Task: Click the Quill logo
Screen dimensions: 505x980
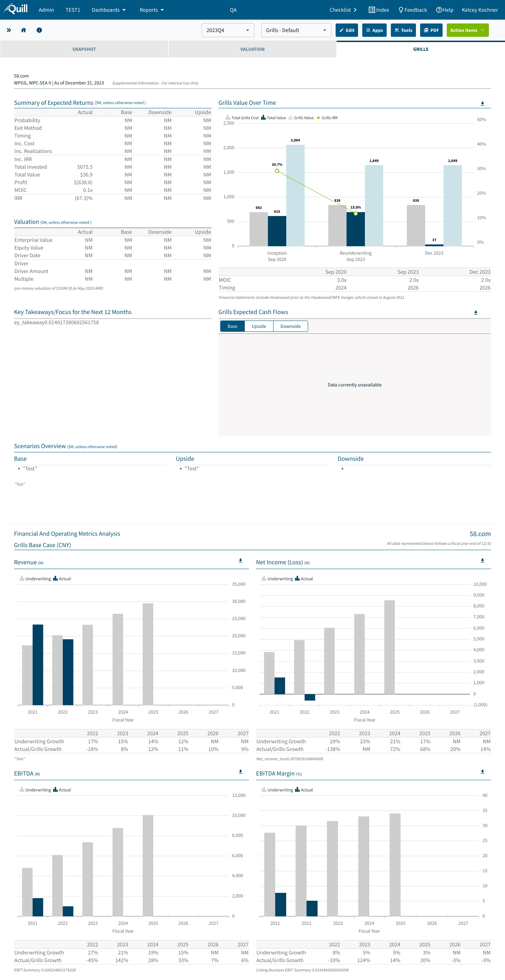Action: click(x=15, y=9)
